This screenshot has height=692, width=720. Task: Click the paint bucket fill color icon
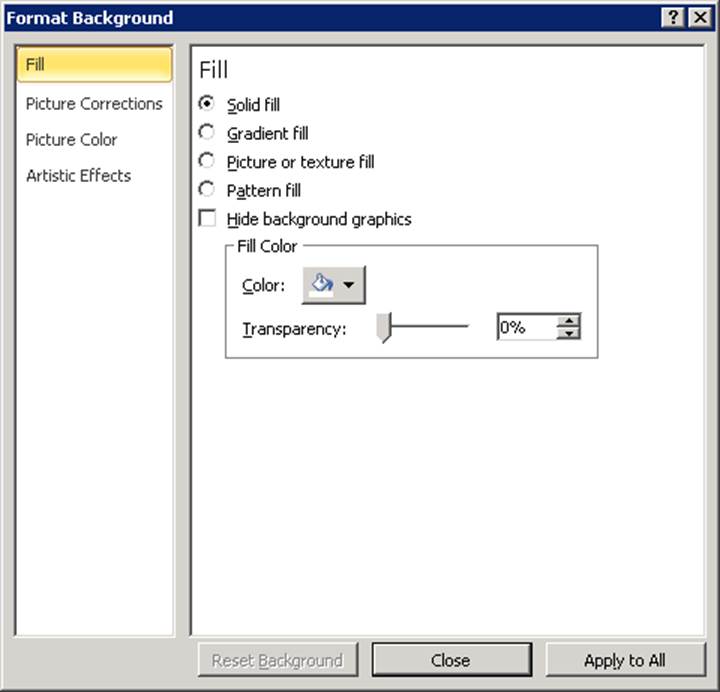tap(322, 285)
